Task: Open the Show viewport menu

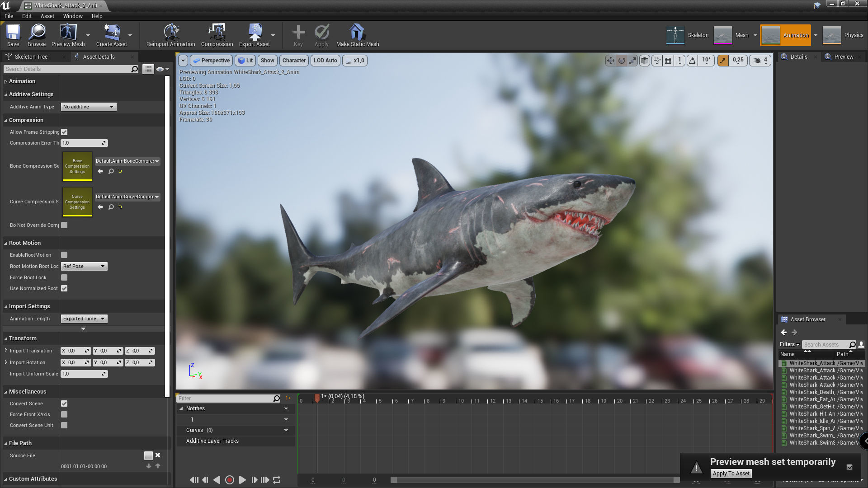Action: click(267, 61)
